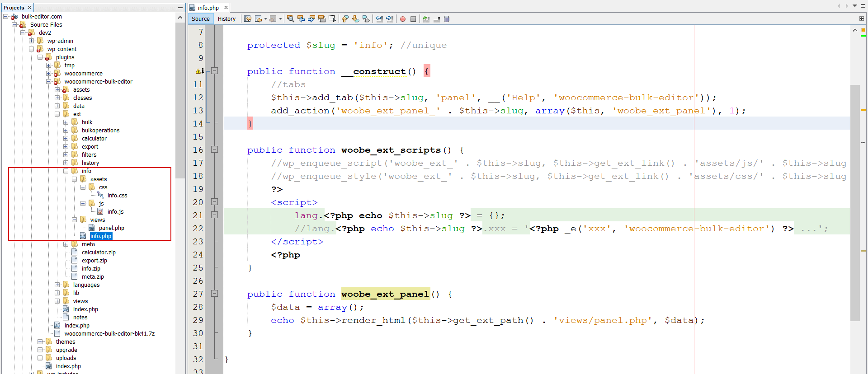The image size is (868, 374).
Task: Expand the languages folder node
Action: tap(57, 285)
